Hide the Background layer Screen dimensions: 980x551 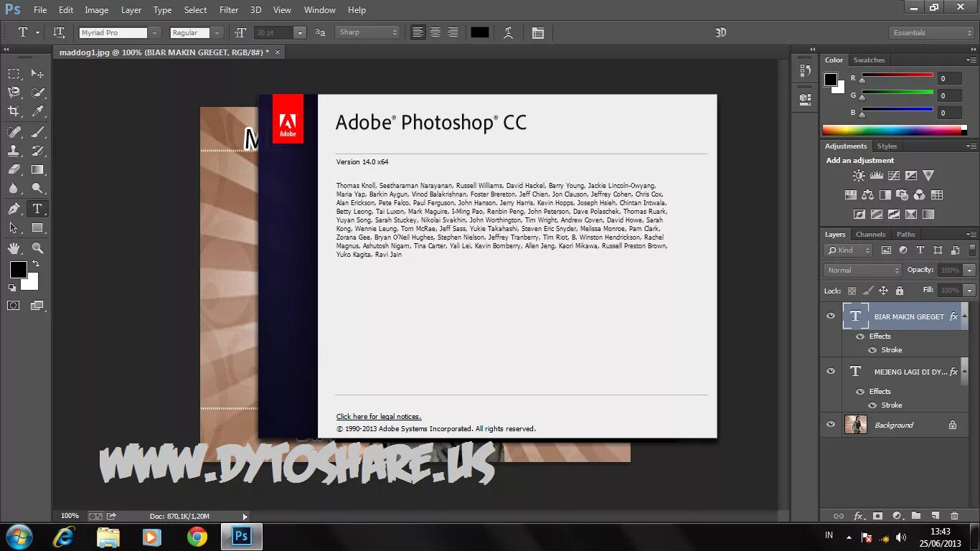click(831, 424)
